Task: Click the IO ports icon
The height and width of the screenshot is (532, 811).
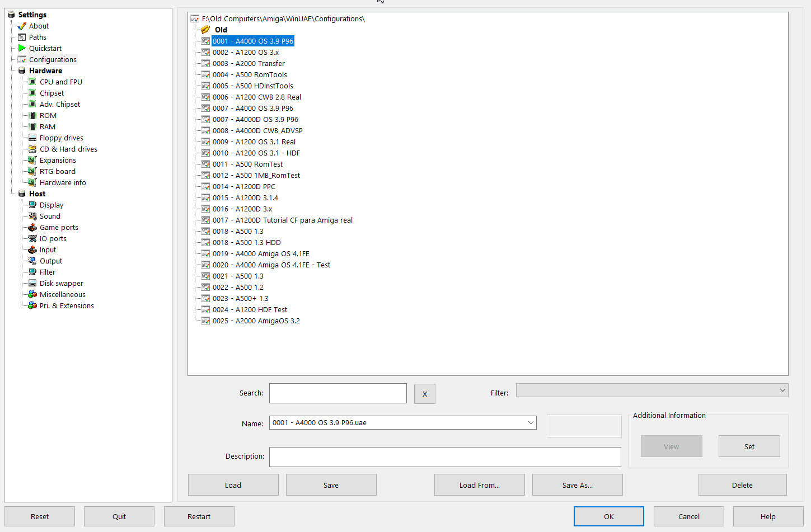Action: (32, 238)
